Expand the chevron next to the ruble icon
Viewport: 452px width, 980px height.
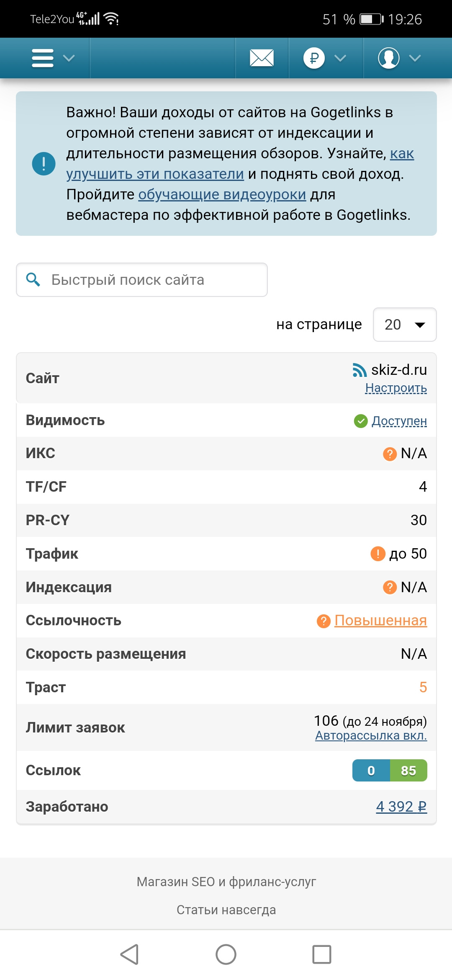click(x=340, y=58)
